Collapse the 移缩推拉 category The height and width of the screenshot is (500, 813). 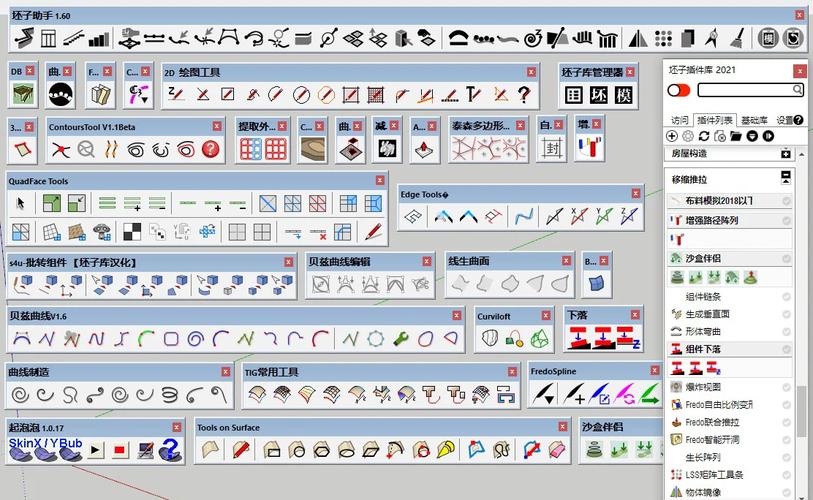coord(786,178)
